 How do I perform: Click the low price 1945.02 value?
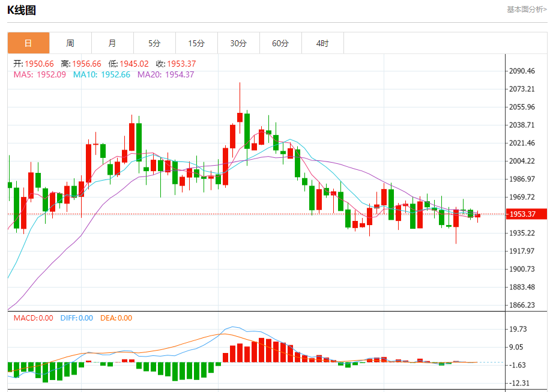[x=134, y=64]
